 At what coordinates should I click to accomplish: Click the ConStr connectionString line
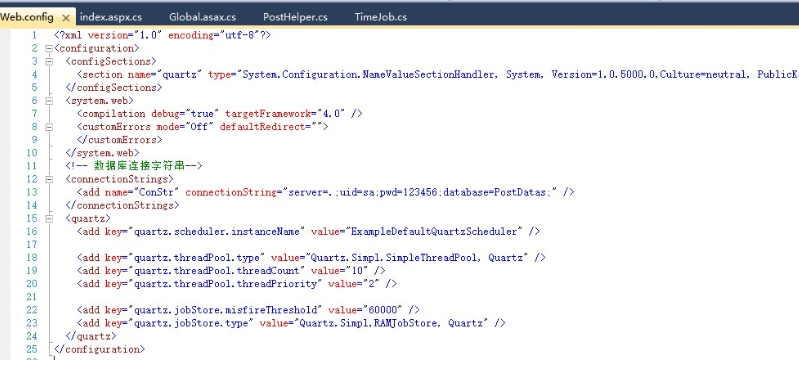click(326, 192)
